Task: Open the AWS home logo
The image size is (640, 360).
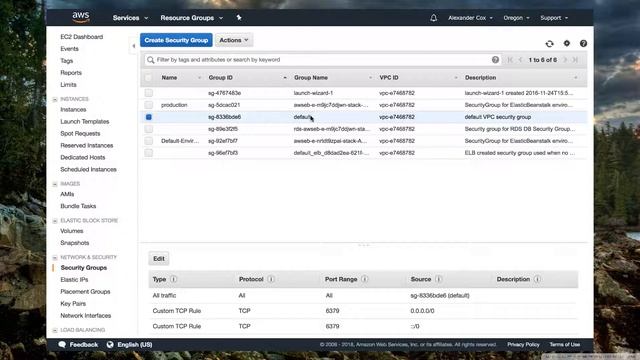Action: [x=81, y=17]
